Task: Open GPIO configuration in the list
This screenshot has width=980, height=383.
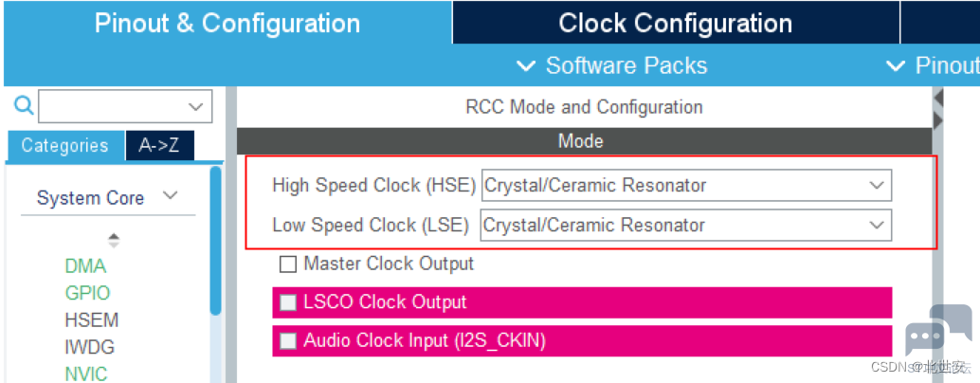Action: [x=87, y=293]
